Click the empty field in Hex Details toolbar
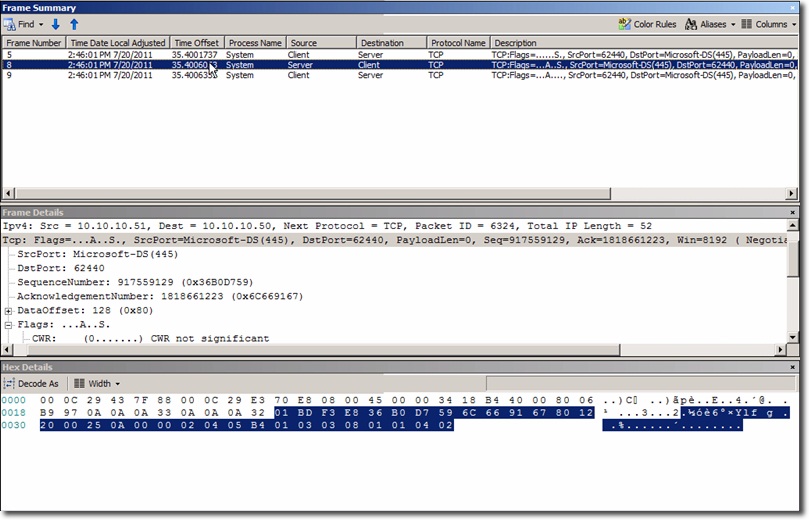 pos(640,383)
